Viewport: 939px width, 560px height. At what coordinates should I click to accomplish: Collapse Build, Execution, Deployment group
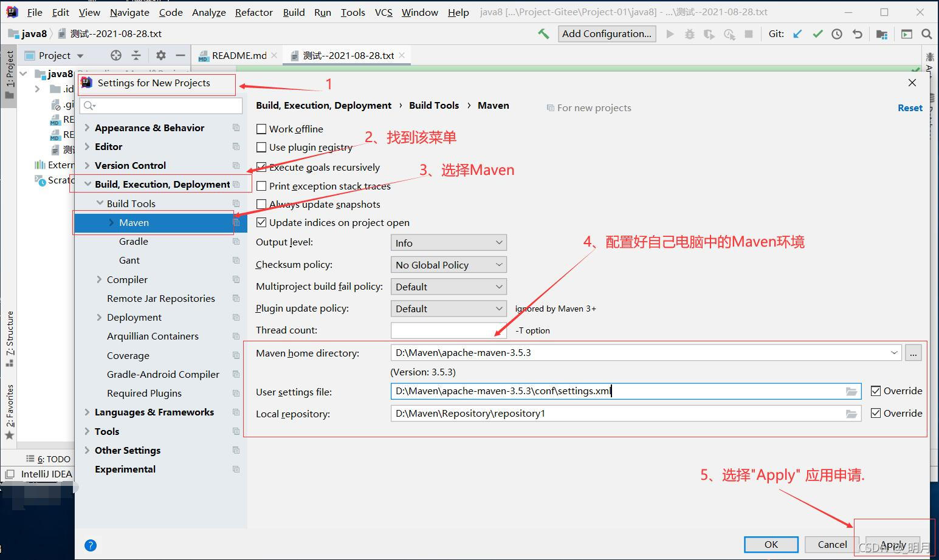pos(87,184)
